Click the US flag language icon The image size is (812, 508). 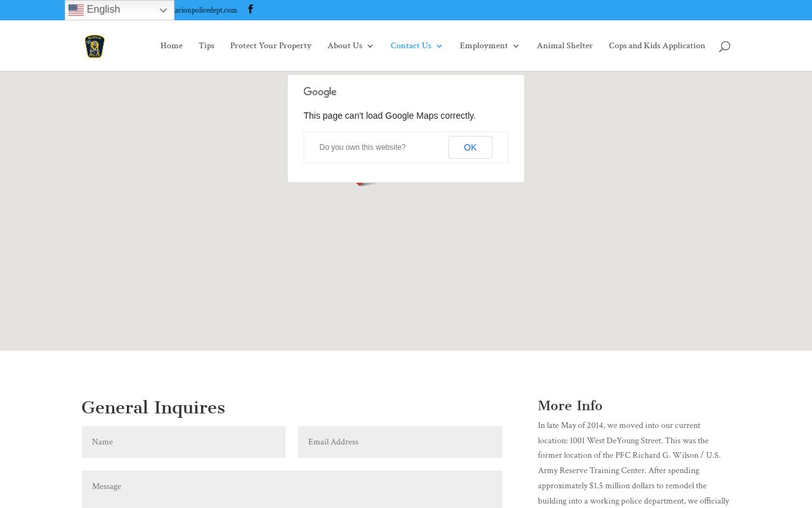(x=76, y=10)
